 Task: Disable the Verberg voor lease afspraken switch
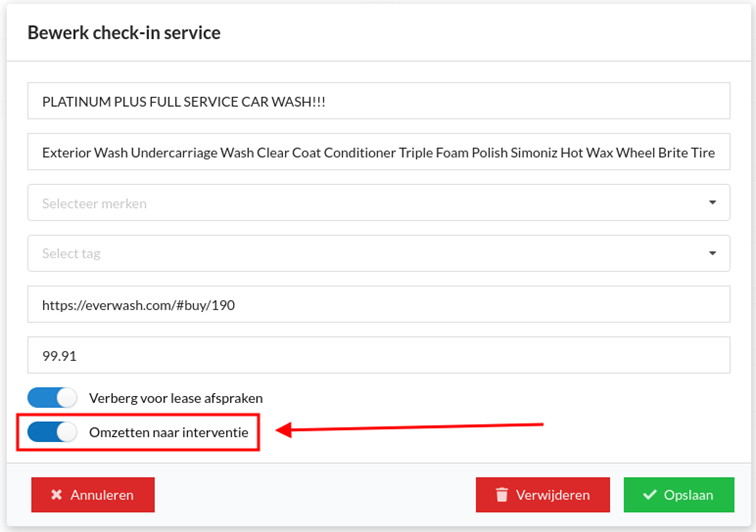(x=52, y=398)
